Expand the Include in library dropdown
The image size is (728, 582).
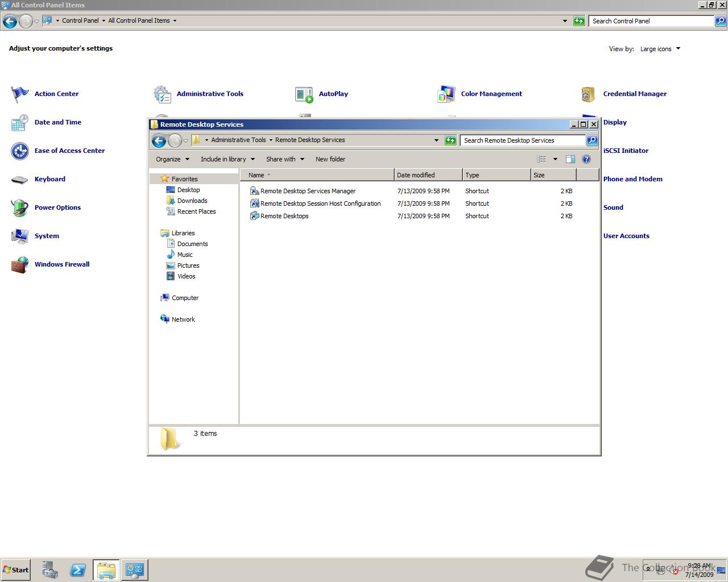[x=227, y=159]
